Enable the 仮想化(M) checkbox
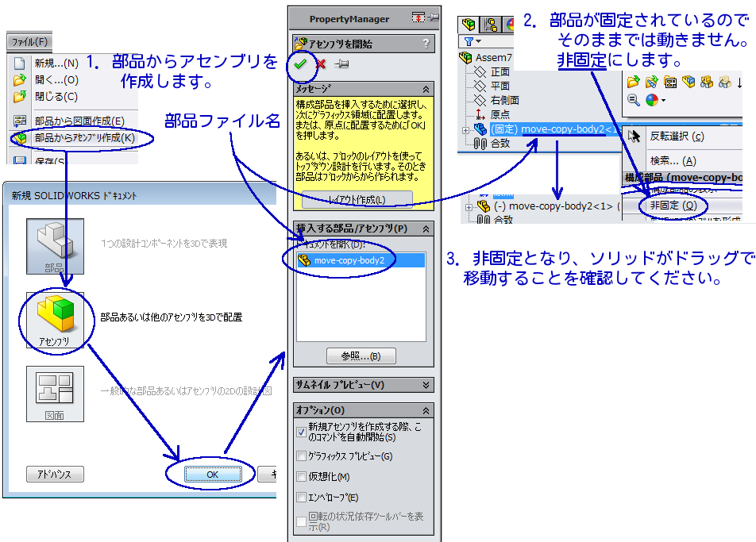The width and height of the screenshot is (756, 542). (x=301, y=476)
